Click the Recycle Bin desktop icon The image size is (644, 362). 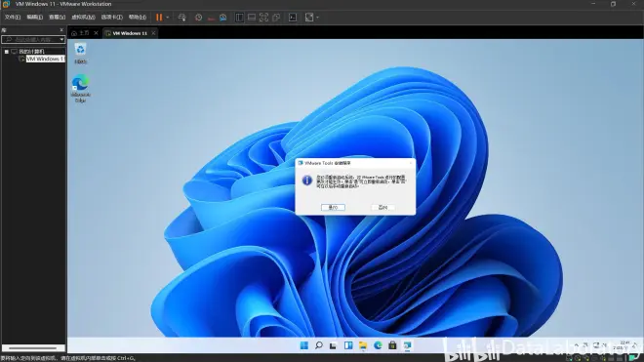(x=80, y=53)
